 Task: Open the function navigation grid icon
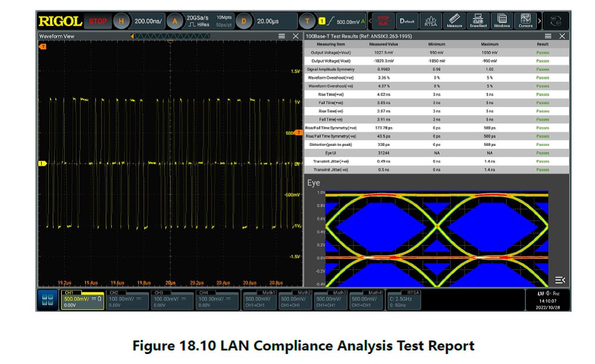coord(48,300)
